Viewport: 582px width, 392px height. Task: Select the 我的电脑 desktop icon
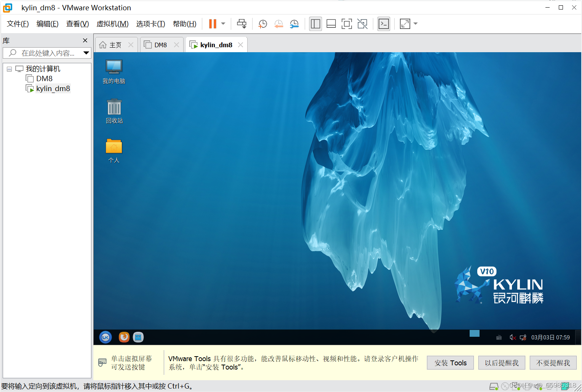[114, 72]
